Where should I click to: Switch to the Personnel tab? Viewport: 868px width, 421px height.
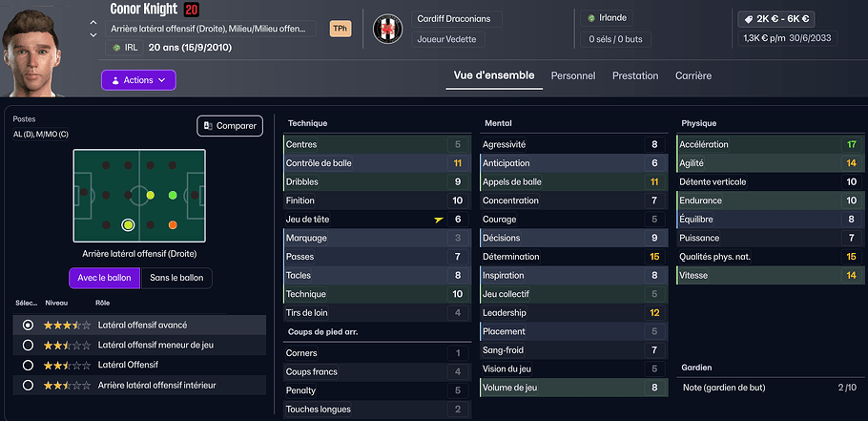(x=573, y=75)
